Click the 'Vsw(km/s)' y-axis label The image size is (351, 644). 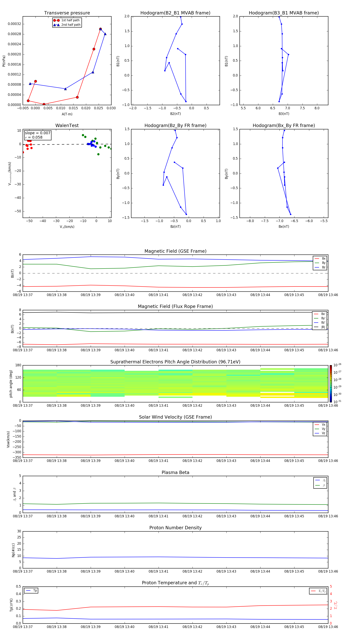click(8, 439)
